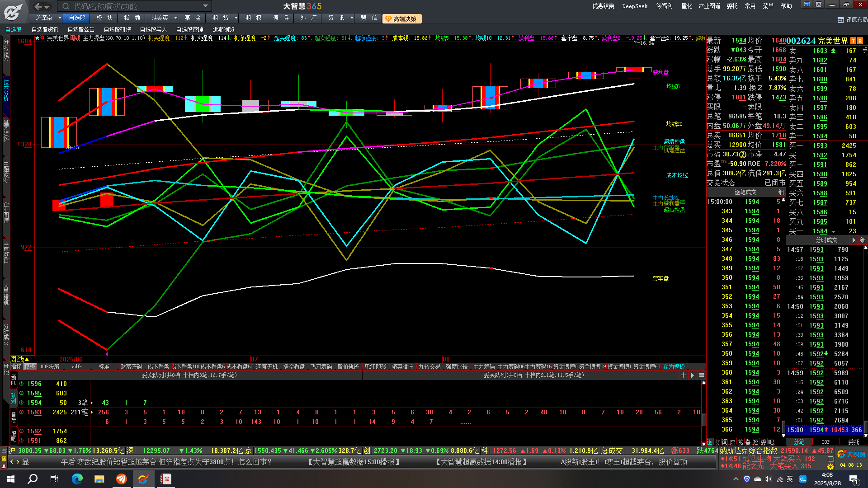The height and width of the screenshot is (488, 868).
Task: Click the plus icon in queue panel header
Action: [683, 375]
